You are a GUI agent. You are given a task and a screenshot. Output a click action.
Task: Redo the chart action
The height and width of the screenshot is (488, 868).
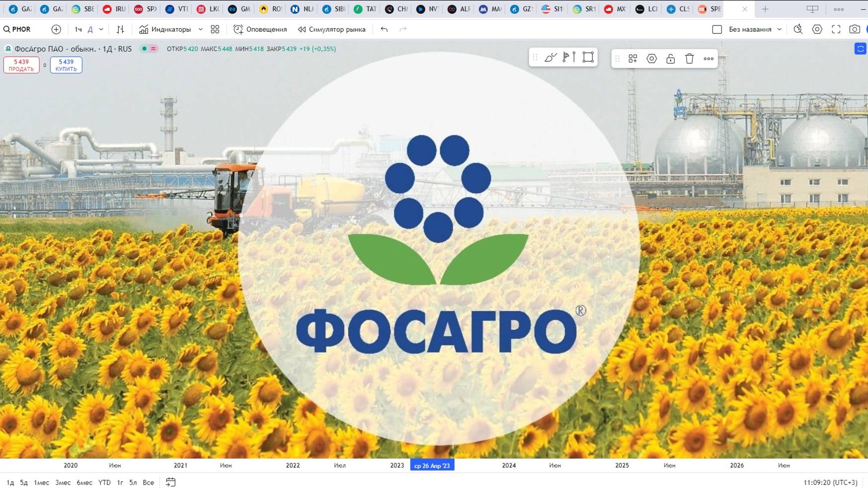(403, 29)
